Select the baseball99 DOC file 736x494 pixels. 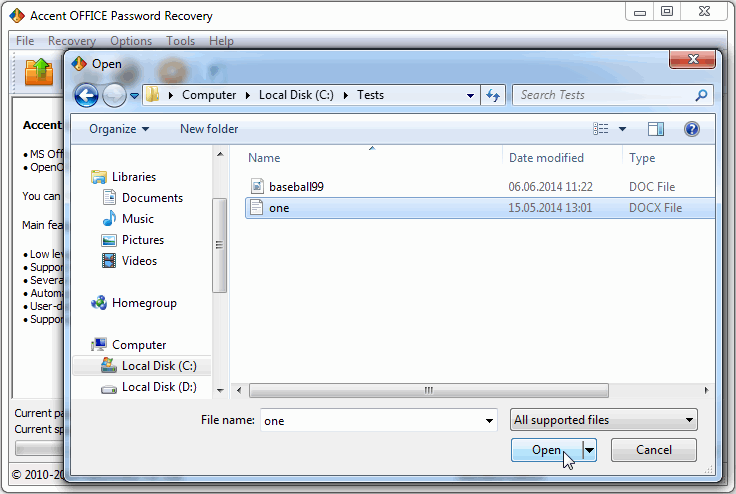coord(480,186)
